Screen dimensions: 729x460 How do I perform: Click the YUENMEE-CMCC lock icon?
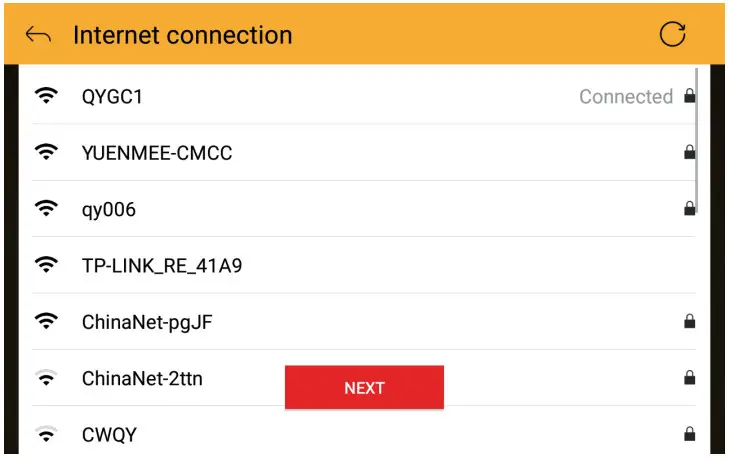689,153
